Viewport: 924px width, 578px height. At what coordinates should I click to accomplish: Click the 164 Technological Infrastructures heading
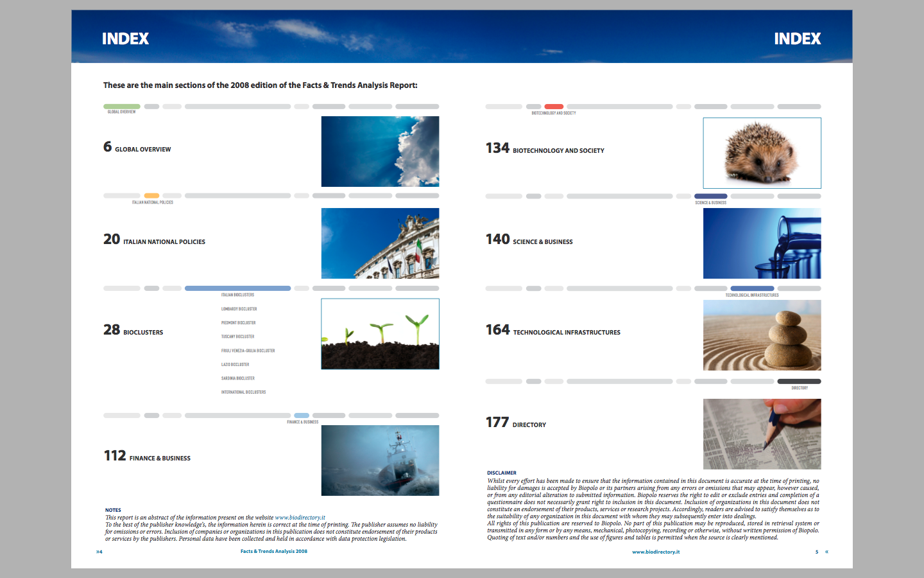[552, 331]
